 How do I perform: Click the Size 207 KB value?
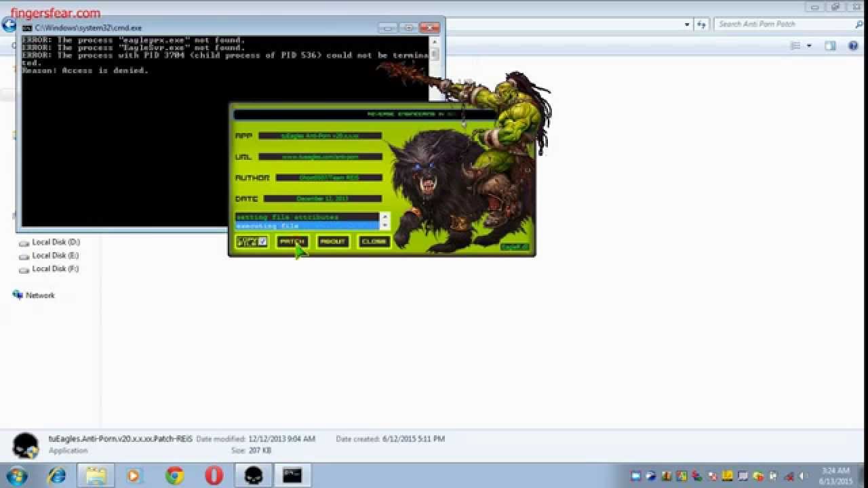pyautogui.click(x=259, y=450)
